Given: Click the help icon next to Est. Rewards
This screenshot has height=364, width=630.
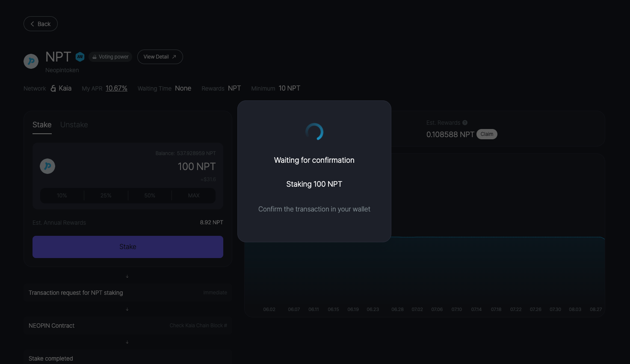Looking at the screenshot, I should pyautogui.click(x=465, y=123).
